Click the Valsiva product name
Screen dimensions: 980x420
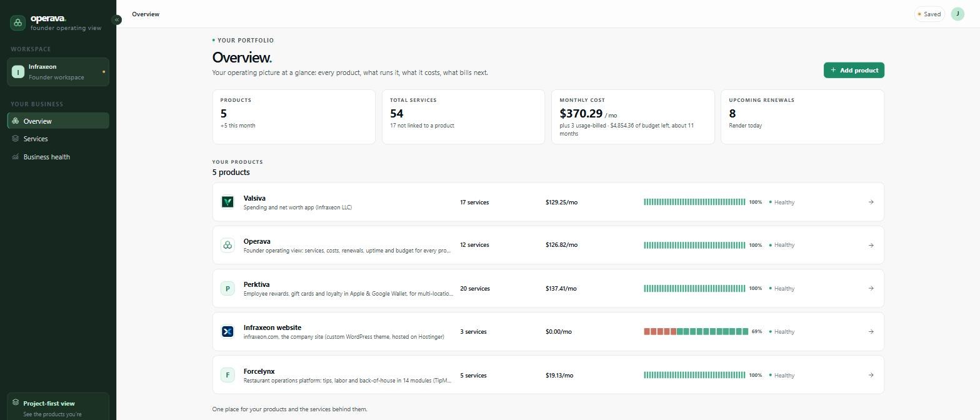click(254, 198)
